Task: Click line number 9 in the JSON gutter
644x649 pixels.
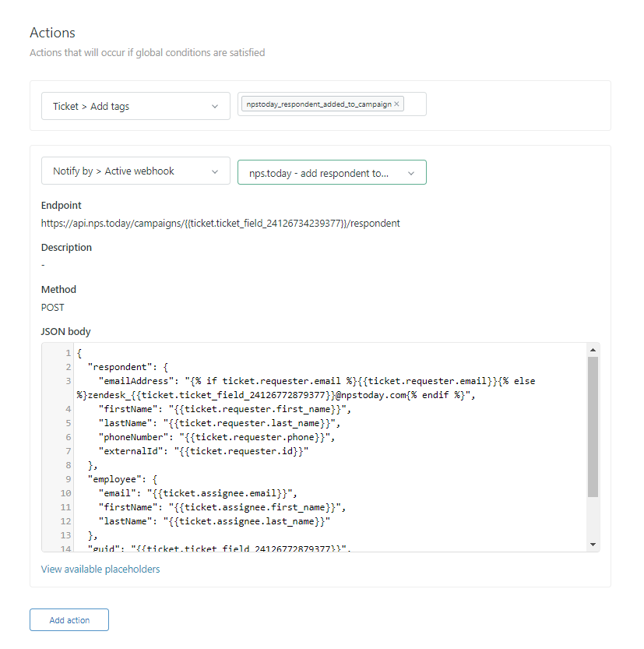Action: [69, 479]
